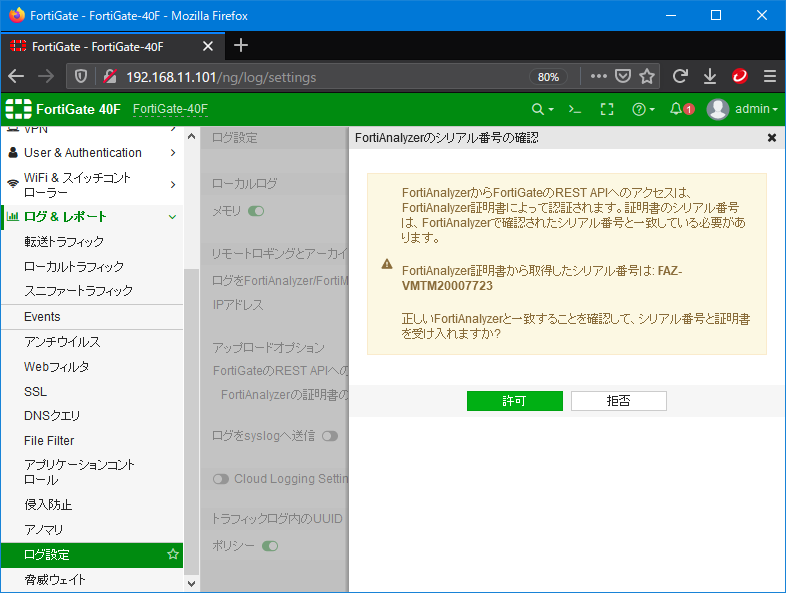Click the warning triangle icon

(387, 264)
